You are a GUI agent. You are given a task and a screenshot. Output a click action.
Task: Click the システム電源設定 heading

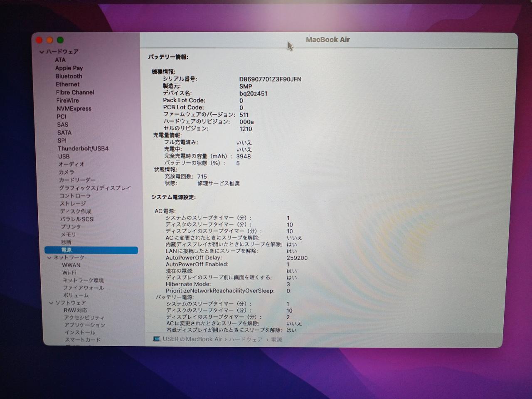point(173,197)
